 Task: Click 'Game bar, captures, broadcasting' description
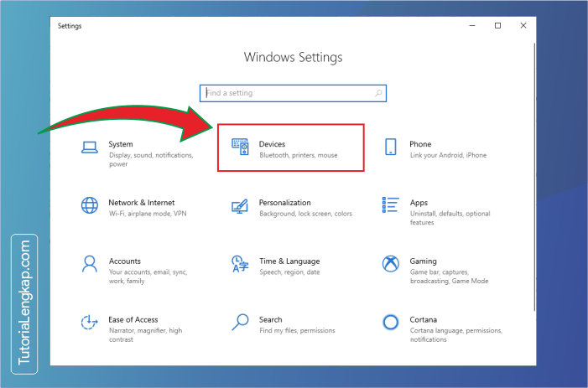coord(449,277)
